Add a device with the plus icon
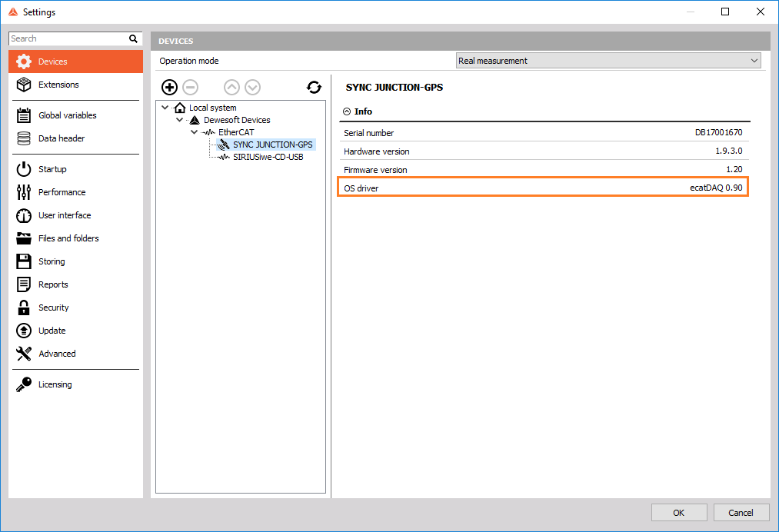Viewport: 779px width, 532px height. (x=169, y=88)
